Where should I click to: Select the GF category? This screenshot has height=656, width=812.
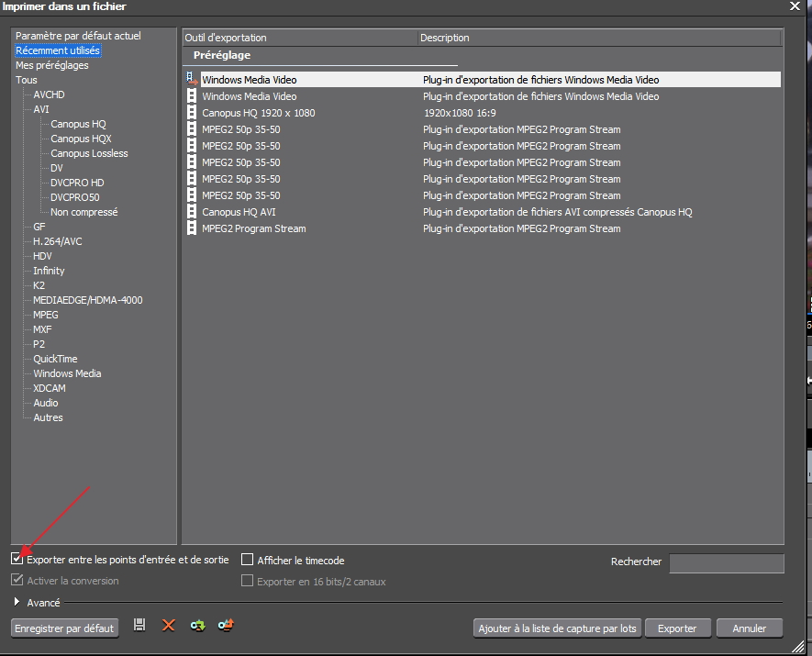point(39,227)
